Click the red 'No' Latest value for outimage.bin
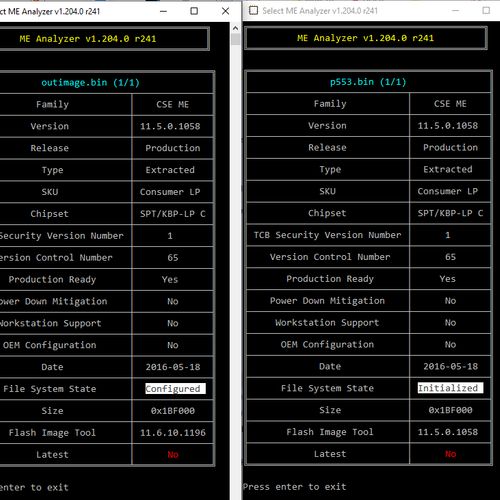 coord(173,455)
